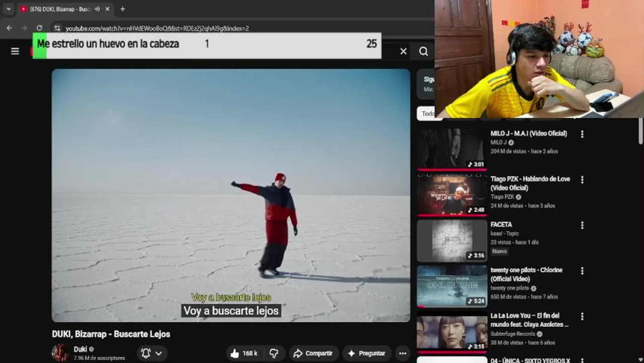Viewport: 644px width, 363px height.
Task: Click the Nuevo badge on FACETA
Action: point(499,251)
